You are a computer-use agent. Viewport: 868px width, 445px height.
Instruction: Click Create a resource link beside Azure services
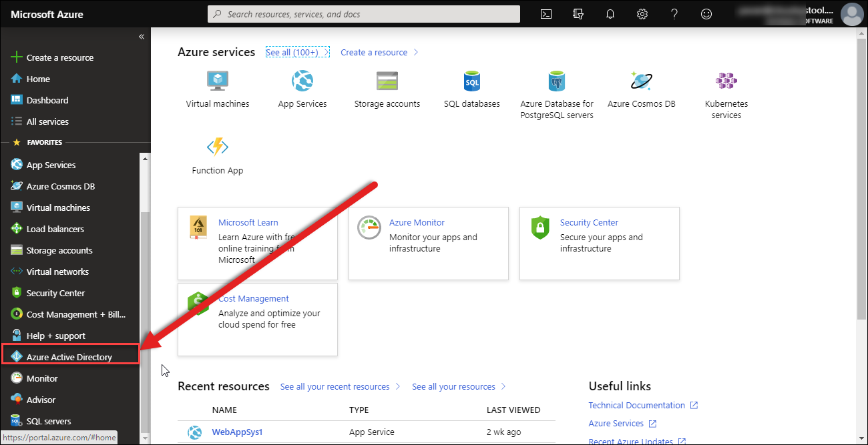(374, 52)
